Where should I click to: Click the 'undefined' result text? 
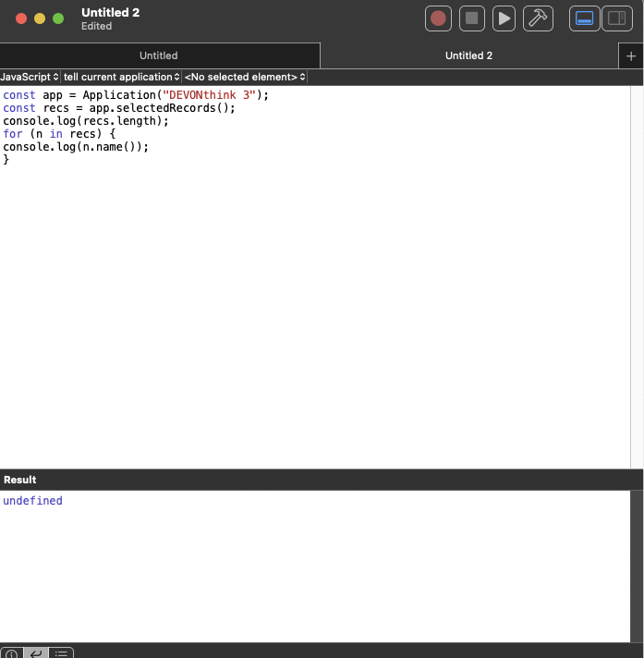pyautogui.click(x=32, y=501)
